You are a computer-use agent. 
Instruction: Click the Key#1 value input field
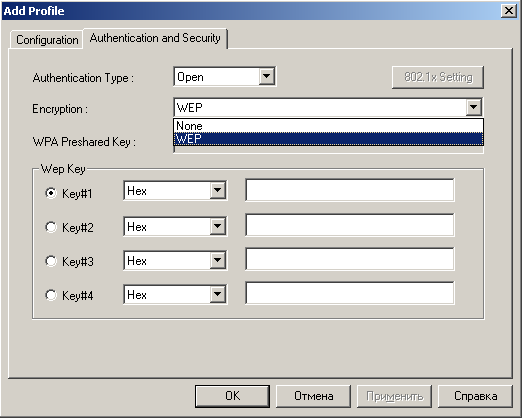pyautogui.click(x=350, y=190)
